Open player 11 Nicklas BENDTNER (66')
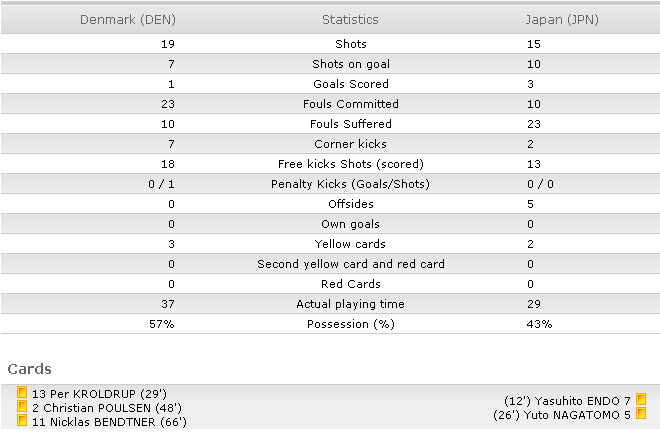Screen dimensions: 660x432 pos(109,422)
